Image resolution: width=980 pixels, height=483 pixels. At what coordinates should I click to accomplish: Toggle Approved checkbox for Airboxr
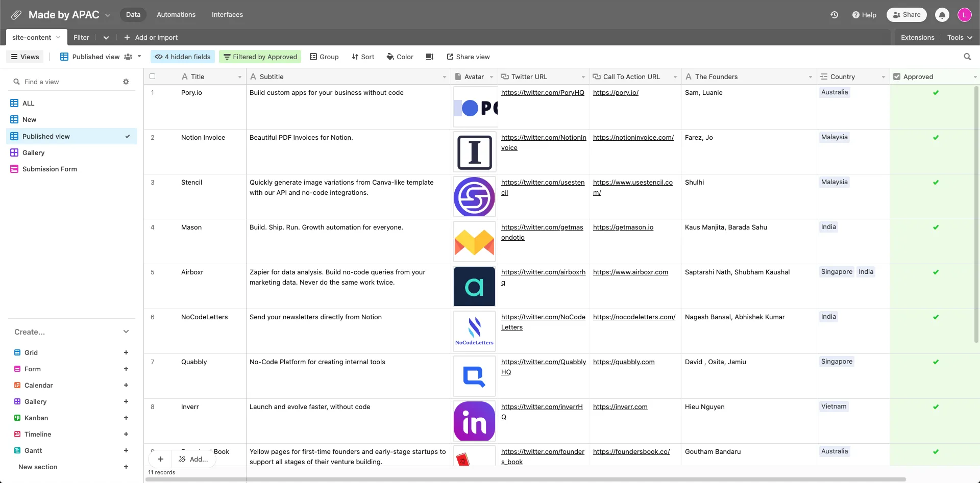point(936,272)
